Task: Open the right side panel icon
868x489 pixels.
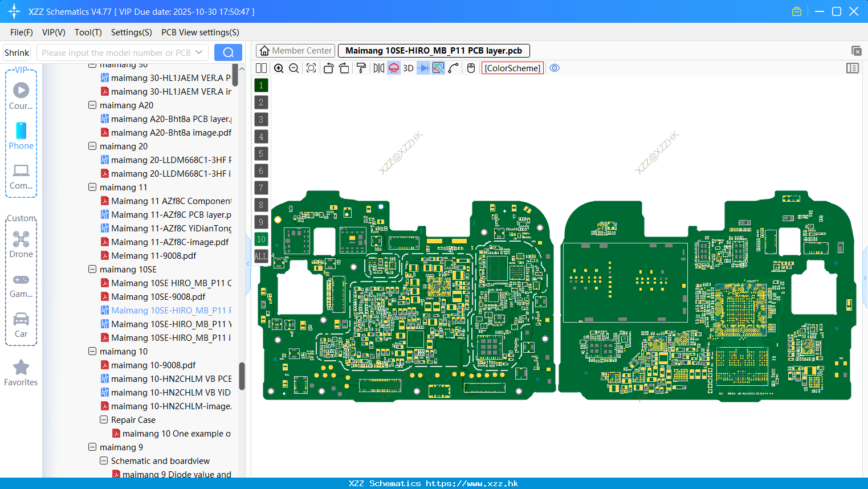Action: [853, 68]
